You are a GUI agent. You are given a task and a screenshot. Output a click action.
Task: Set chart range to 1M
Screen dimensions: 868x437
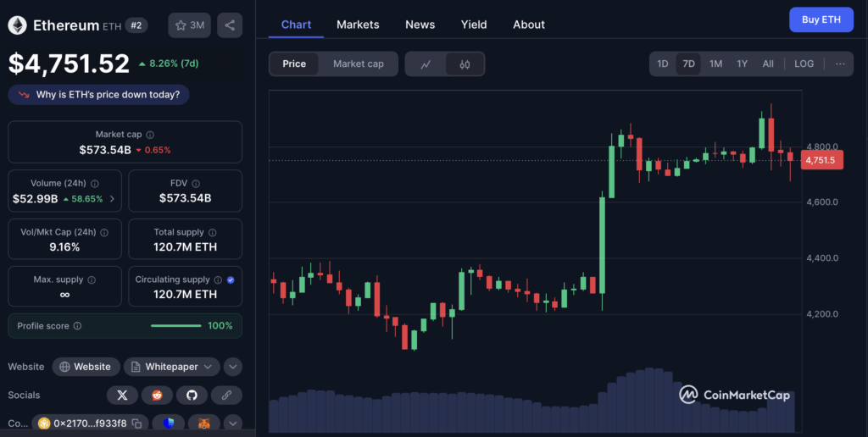(x=715, y=64)
